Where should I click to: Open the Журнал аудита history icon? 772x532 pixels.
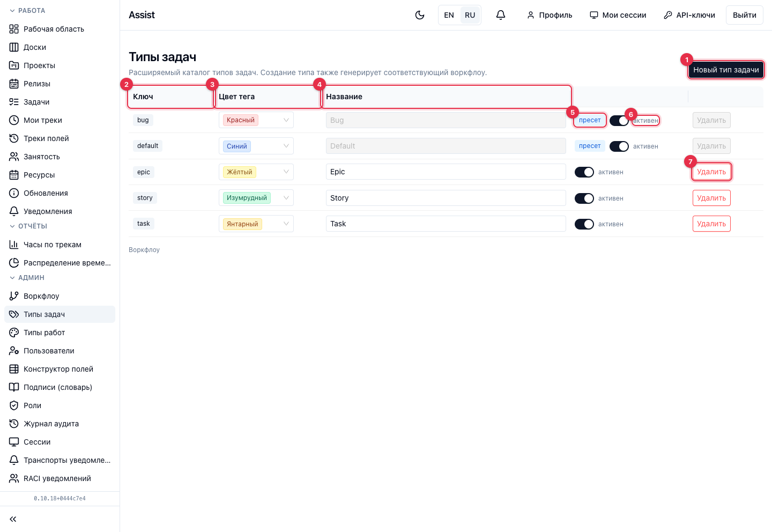(14, 424)
